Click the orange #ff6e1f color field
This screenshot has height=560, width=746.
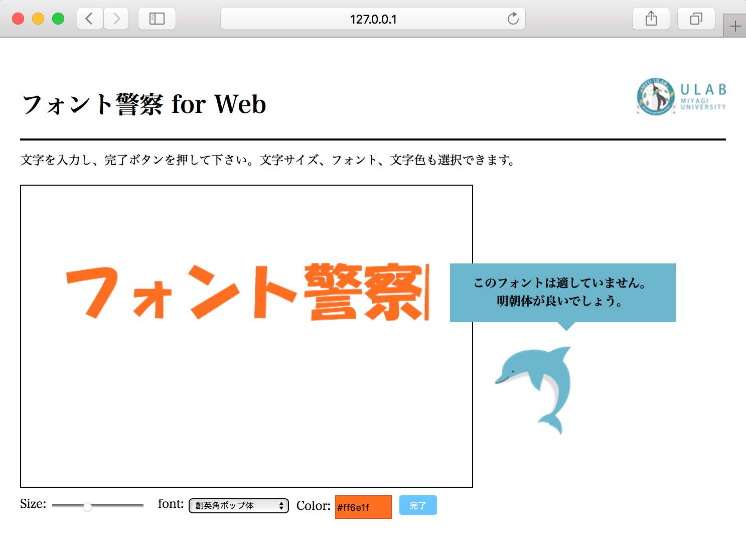[x=363, y=507]
